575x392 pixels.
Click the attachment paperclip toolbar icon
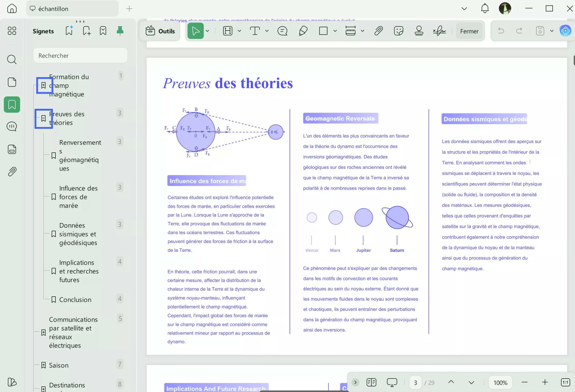[x=378, y=31]
